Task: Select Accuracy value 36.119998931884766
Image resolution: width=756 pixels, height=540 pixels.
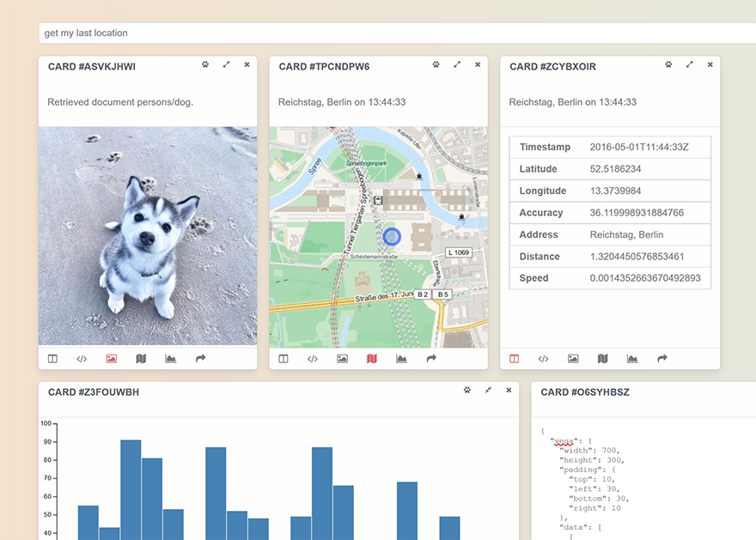Action: 637,212
